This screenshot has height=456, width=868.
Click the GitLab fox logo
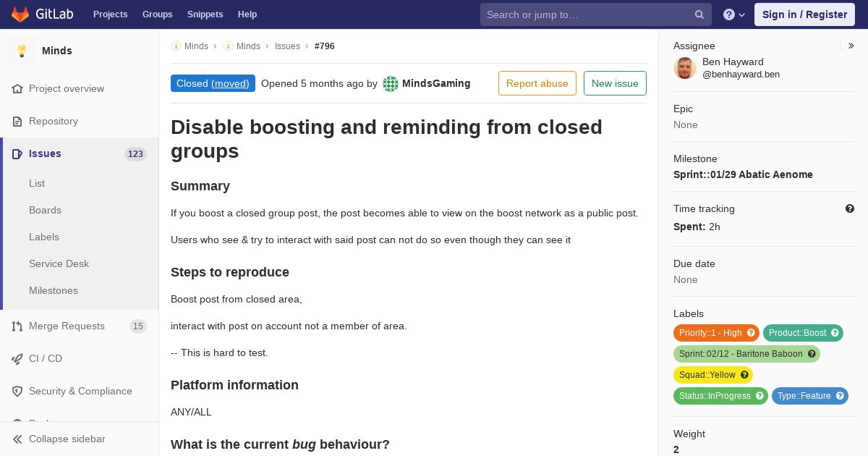(20, 14)
